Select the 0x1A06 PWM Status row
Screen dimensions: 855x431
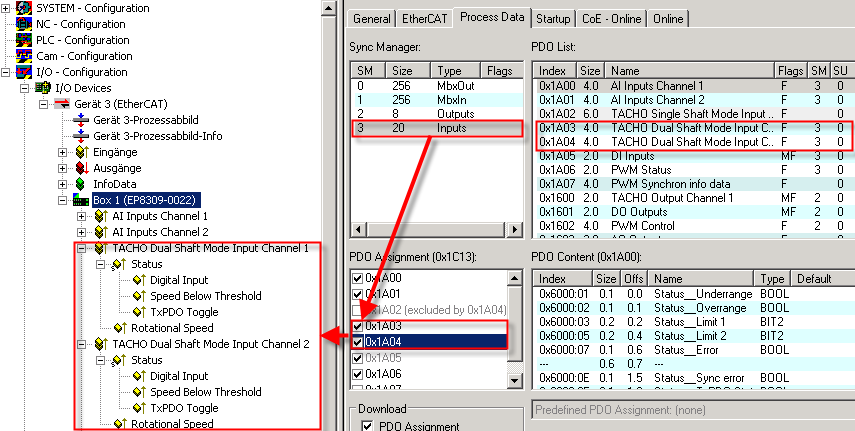693,170
